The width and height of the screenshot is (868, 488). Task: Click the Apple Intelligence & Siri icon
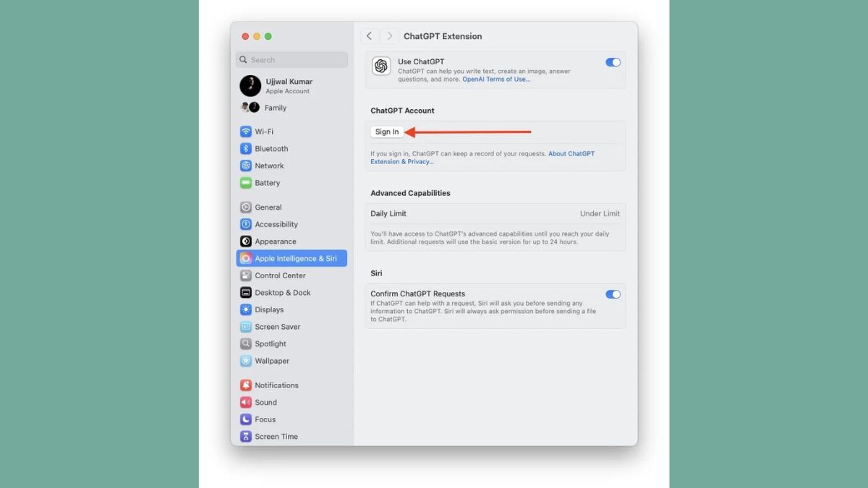coord(246,258)
